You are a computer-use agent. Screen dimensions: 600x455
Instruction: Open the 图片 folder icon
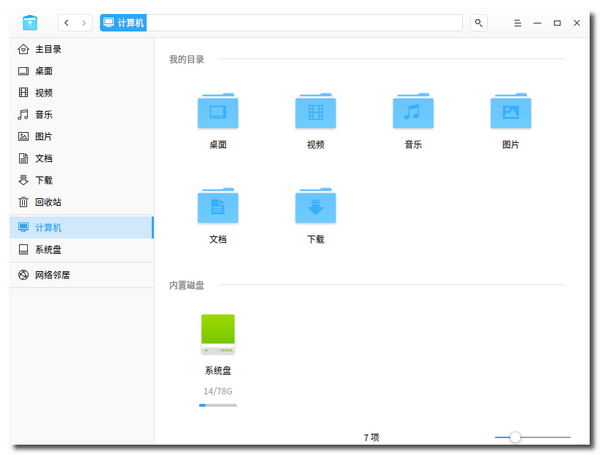(510, 111)
